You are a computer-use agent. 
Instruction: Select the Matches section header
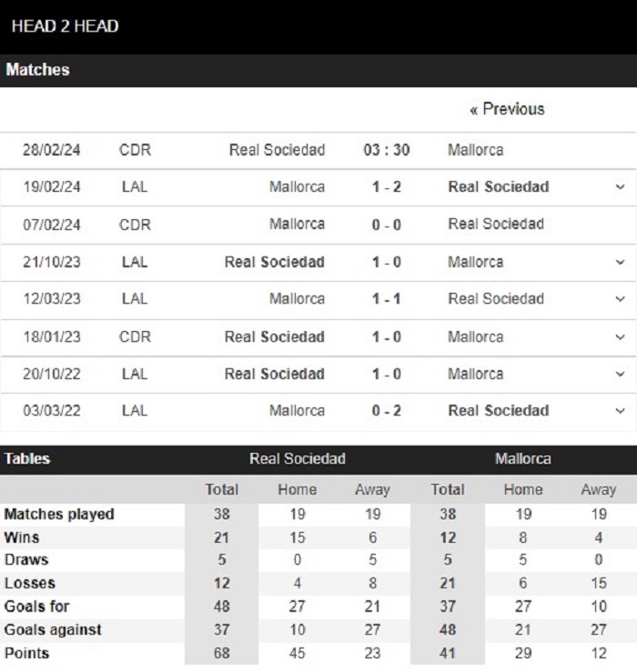pyautogui.click(x=37, y=70)
